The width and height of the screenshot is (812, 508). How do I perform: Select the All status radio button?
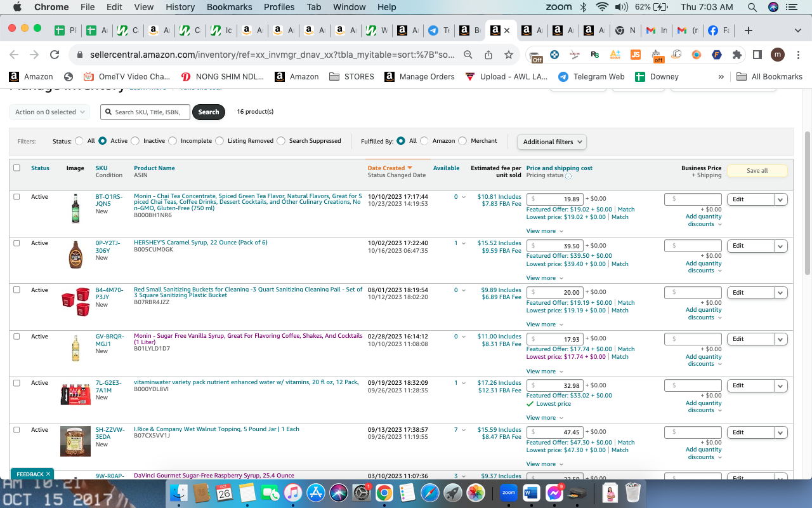[79, 141]
